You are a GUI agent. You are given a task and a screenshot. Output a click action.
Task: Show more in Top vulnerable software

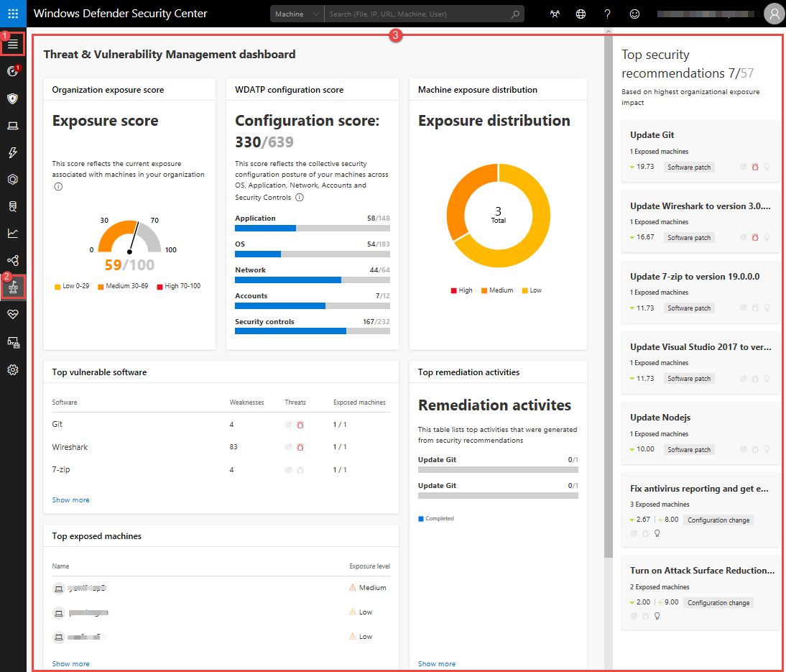pos(70,500)
